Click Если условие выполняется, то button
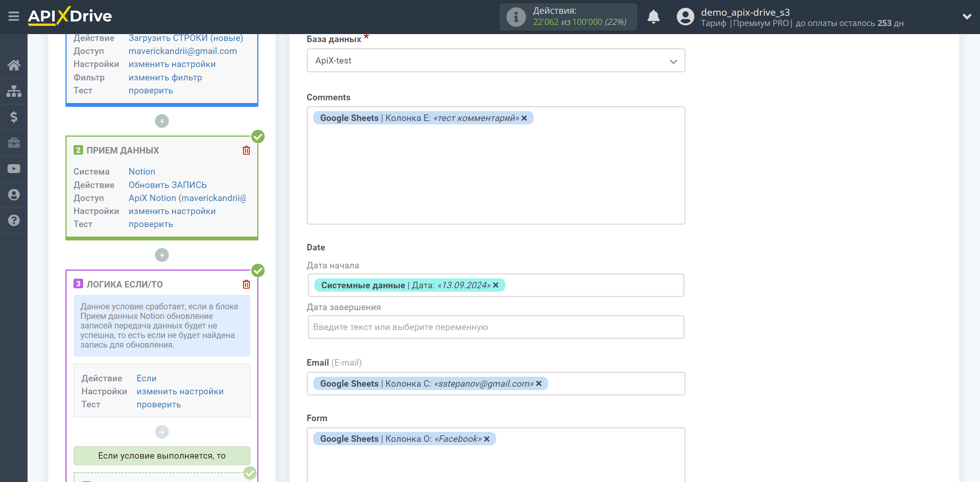The image size is (980, 482). pyautogui.click(x=162, y=456)
